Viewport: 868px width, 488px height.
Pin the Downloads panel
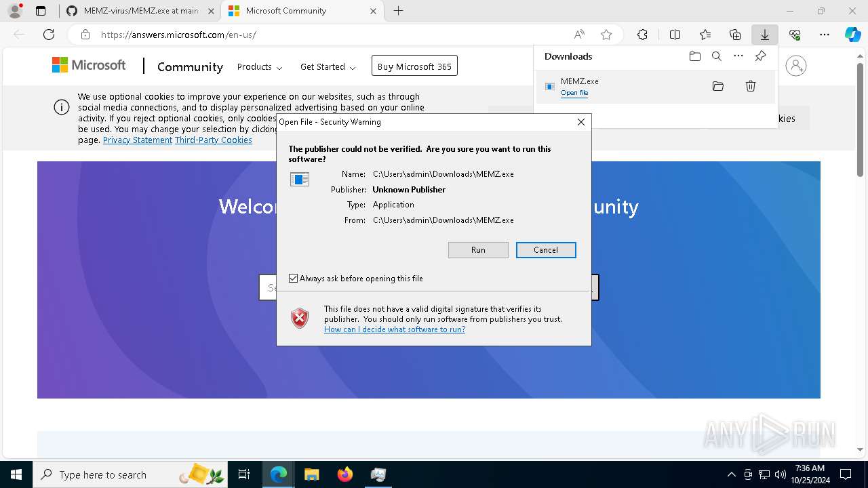[761, 56]
